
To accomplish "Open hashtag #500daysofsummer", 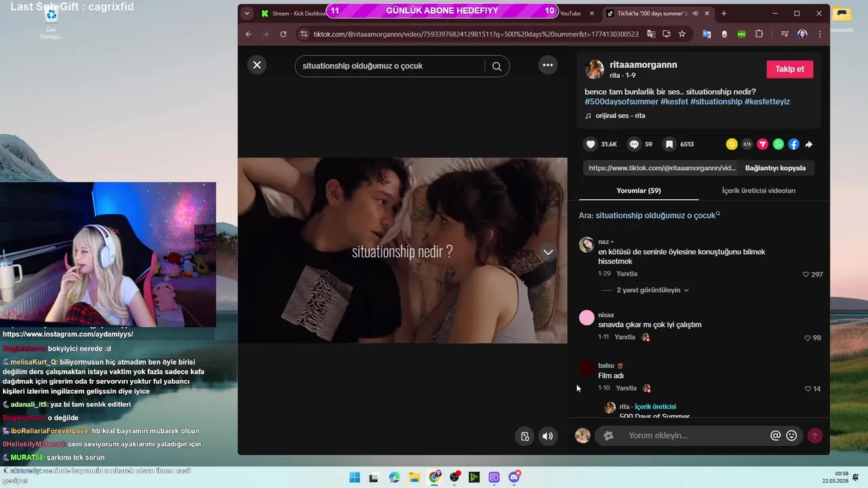I will pyautogui.click(x=621, y=102).
